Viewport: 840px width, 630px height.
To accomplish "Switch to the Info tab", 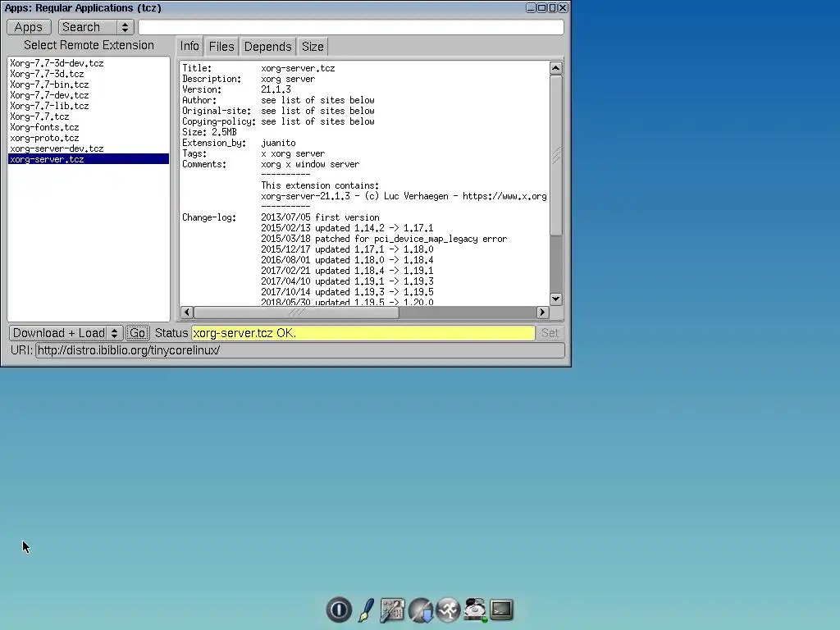I will click(x=189, y=46).
